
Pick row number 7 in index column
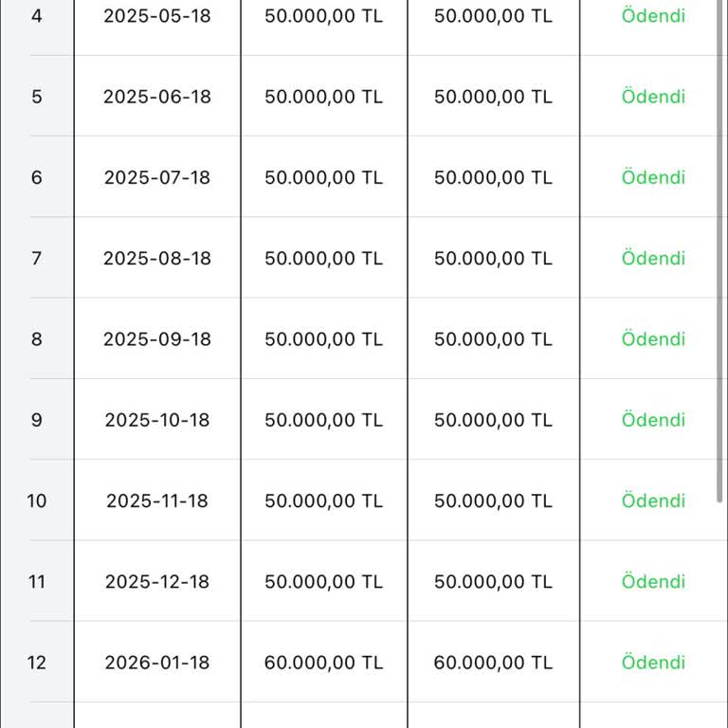tap(37, 258)
